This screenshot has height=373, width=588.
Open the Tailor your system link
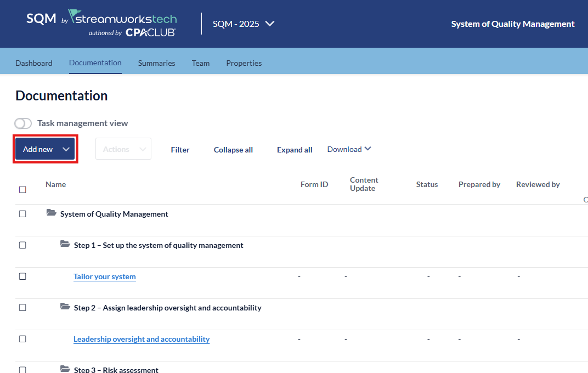105,276
